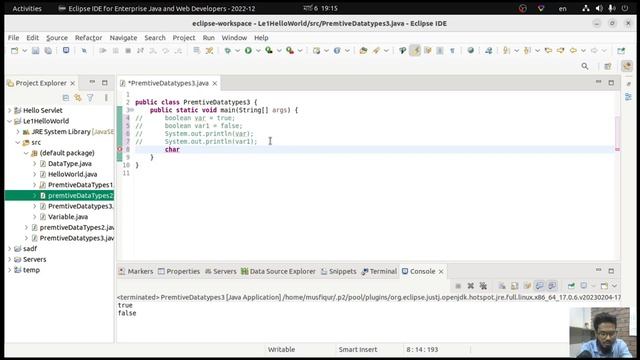The image size is (640, 360).
Task: Expand the Servers project
Action: (10, 259)
